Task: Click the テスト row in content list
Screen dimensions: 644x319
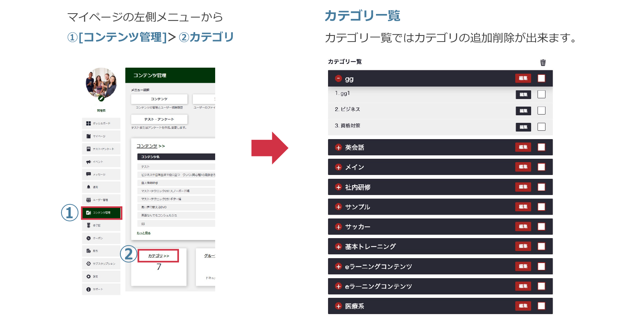Action: pos(176,167)
